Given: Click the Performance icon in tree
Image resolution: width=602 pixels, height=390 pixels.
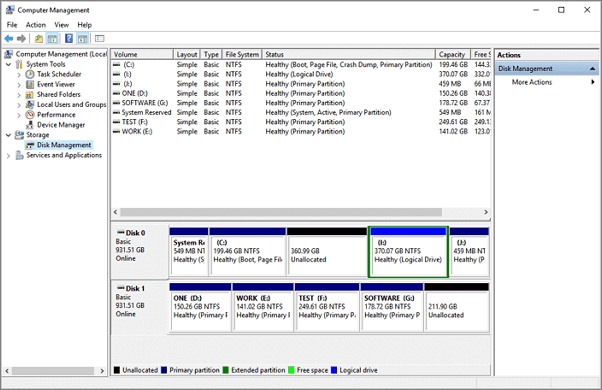Looking at the screenshot, I should coord(30,114).
